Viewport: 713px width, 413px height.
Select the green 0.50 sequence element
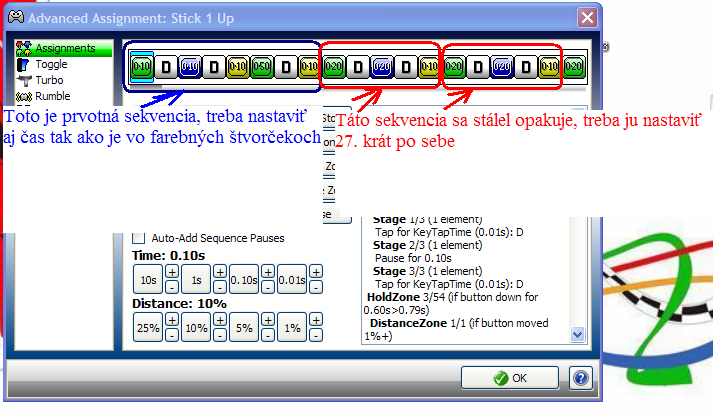point(261,67)
